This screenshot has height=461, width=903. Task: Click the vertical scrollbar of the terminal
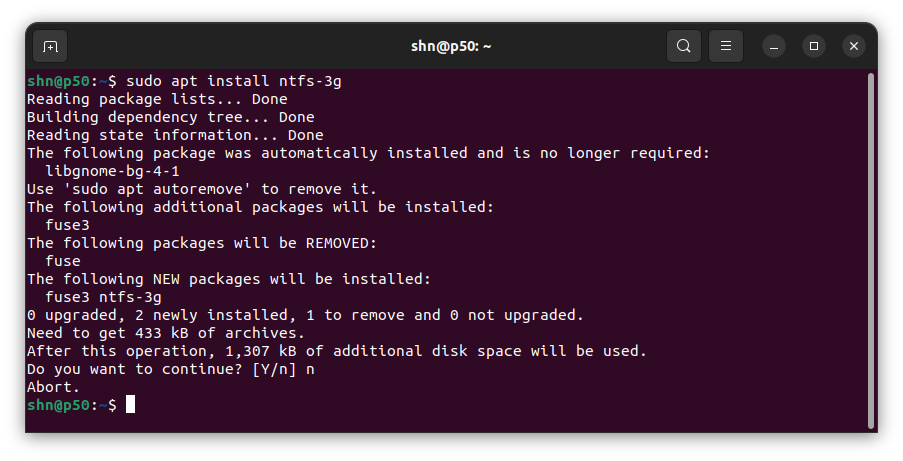coord(871,251)
